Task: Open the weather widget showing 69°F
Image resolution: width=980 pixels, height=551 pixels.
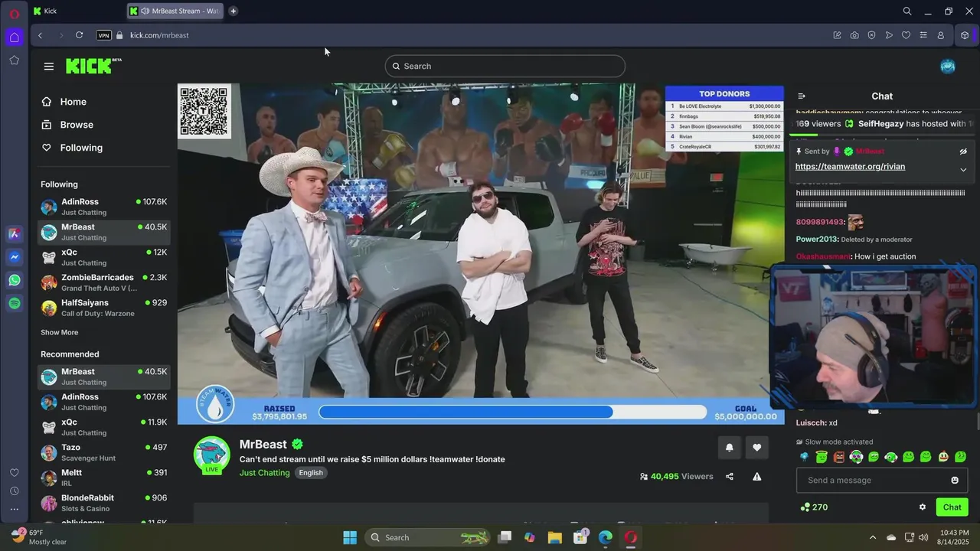Action: [38, 536]
